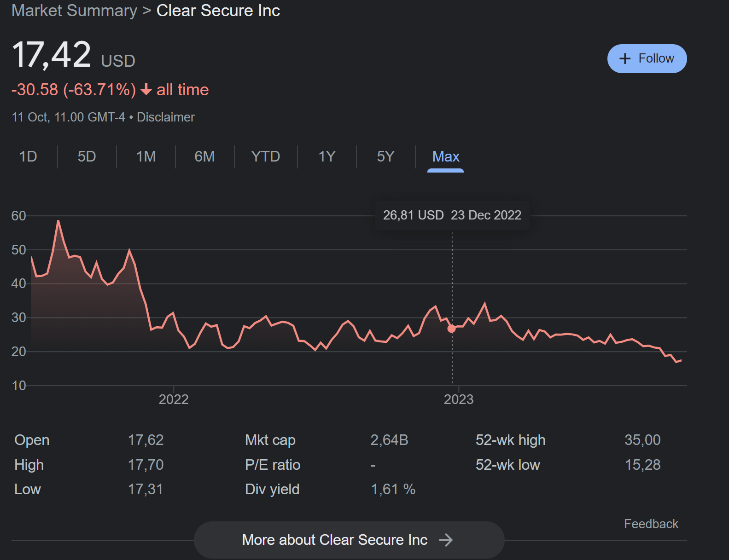
Task: Click the P/E ratio label
Action: [x=273, y=465]
